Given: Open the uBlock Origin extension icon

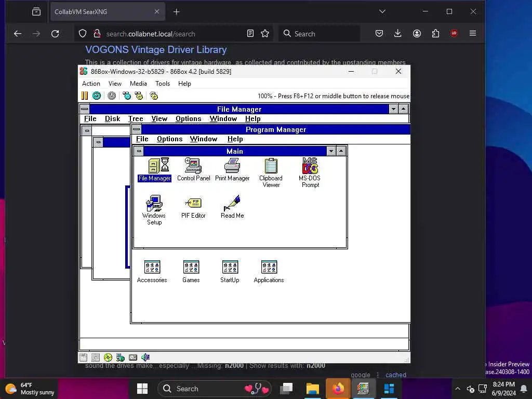Looking at the screenshot, I should 454,33.
